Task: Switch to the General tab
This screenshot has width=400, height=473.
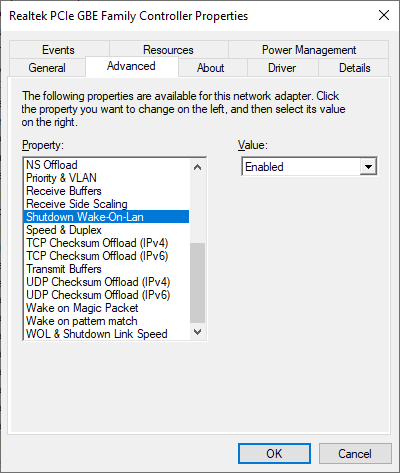Action: point(47,68)
